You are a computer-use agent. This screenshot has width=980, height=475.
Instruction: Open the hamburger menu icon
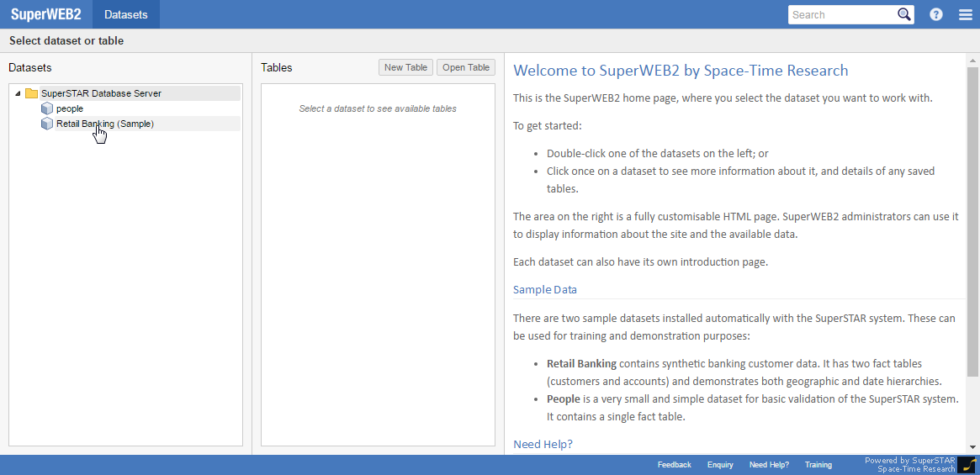click(965, 14)
